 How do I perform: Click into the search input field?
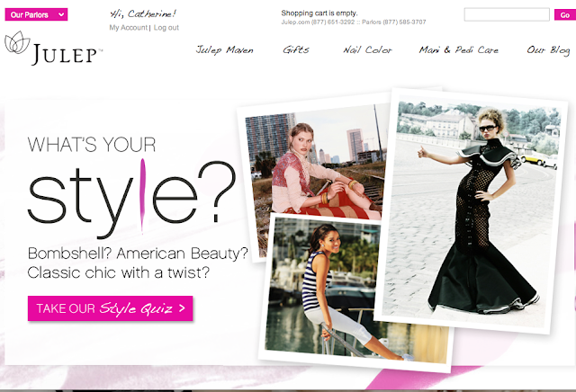[x=507, y=14]
